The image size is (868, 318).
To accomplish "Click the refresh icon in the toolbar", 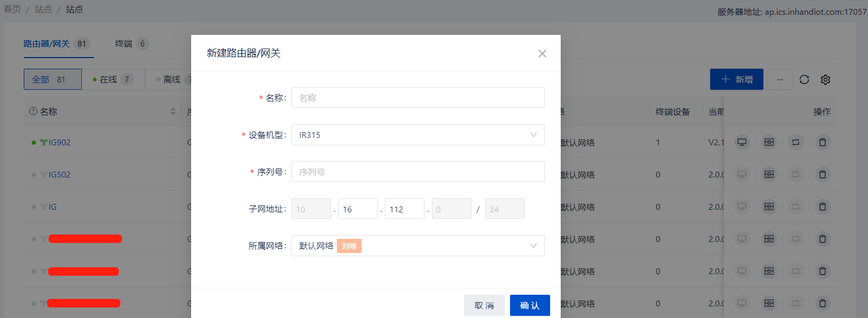I will pos(804,79).
